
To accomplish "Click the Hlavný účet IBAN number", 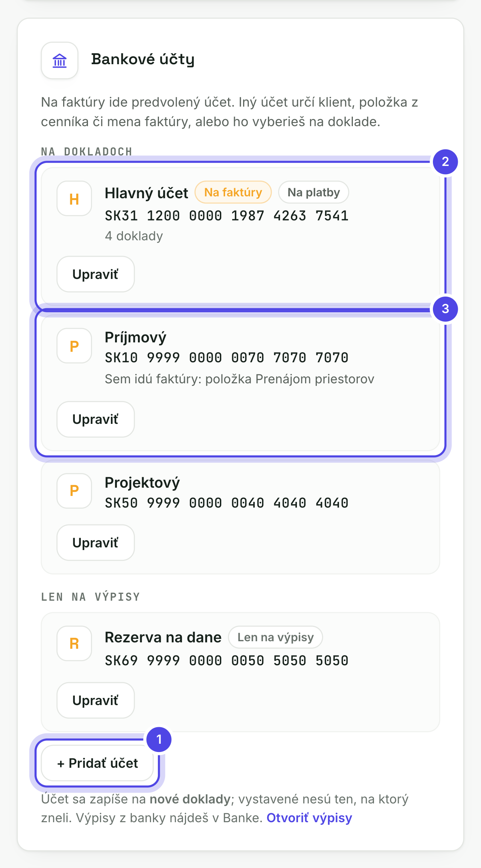I will (227, 215).
